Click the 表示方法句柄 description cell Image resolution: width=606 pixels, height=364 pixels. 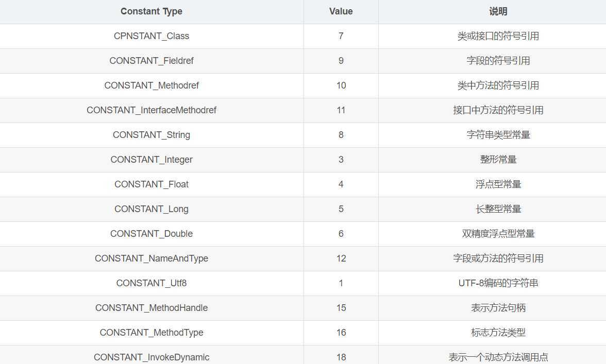tap(498, 308)
